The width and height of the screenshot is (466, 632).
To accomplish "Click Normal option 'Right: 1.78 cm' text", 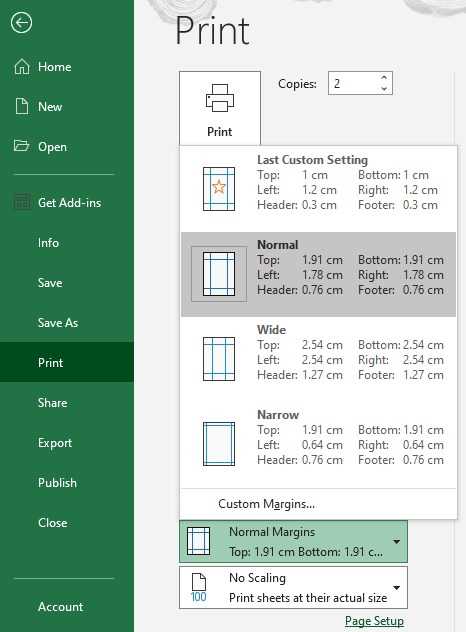I will coord(401,275).
